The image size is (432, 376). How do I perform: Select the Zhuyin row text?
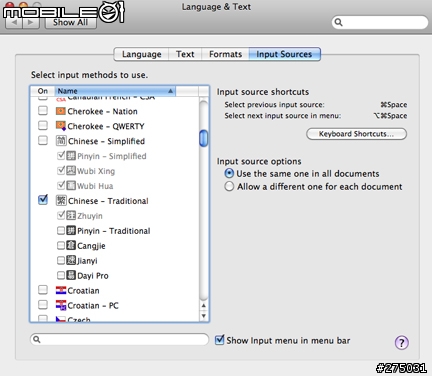coord(90,216)
